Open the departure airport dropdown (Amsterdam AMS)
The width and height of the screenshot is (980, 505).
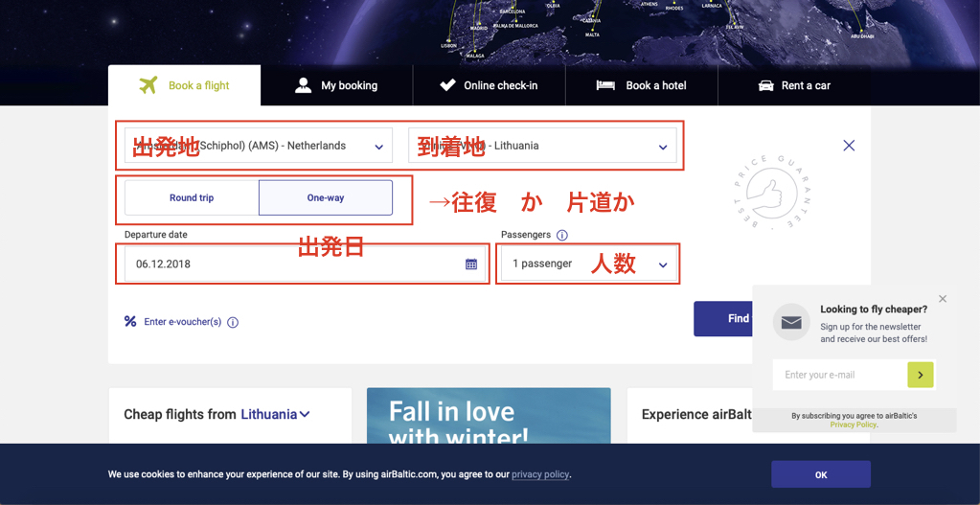click(x=258, y=146)
